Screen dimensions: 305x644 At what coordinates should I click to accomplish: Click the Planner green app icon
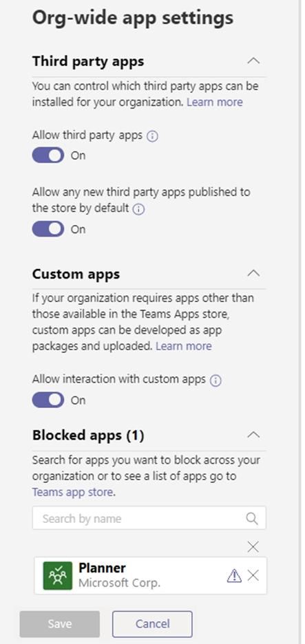tap(58, 576)
